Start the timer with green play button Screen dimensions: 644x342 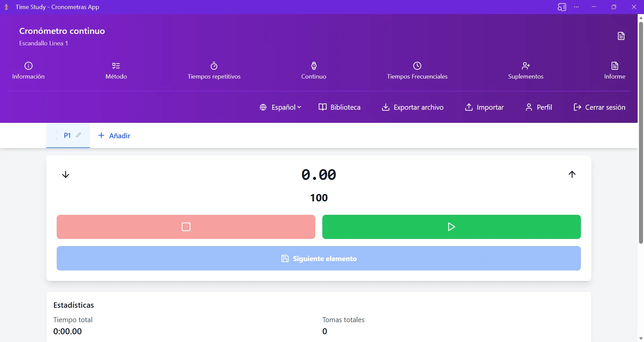tap(451, 227)
